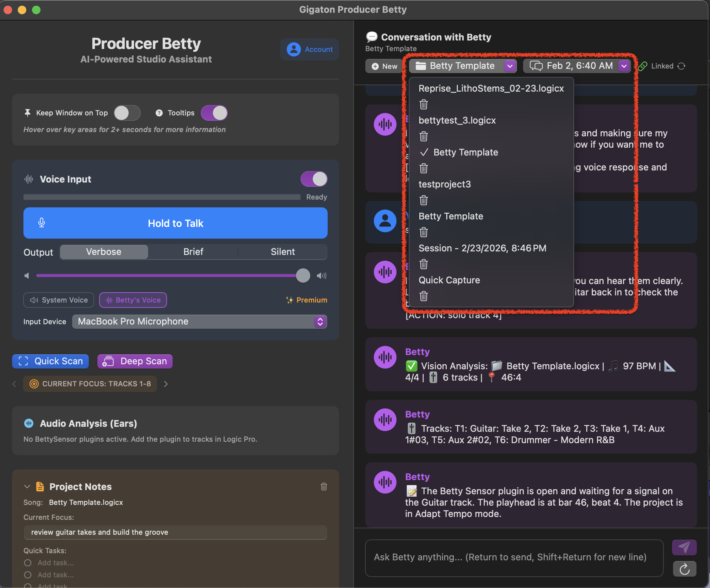Click the regenerate response refresh icon
Viewport: 710px width, 588px height.
pyautogui.click(x=685, y=569)
